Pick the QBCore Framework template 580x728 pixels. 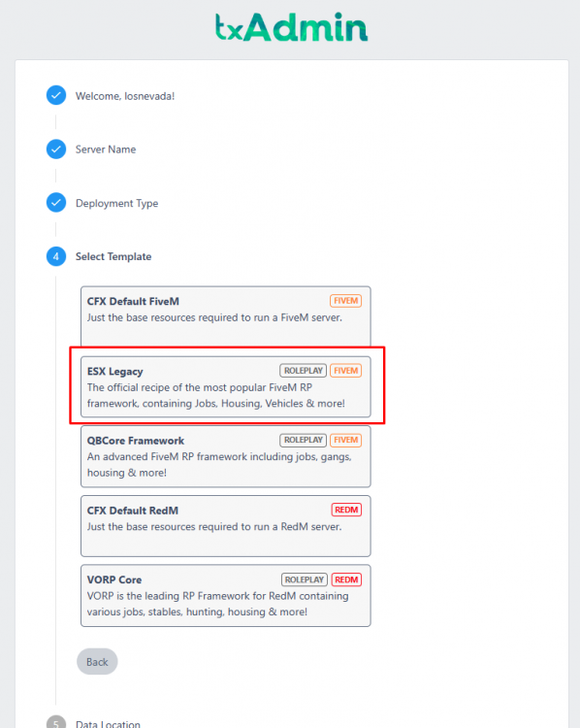(226, 456)
